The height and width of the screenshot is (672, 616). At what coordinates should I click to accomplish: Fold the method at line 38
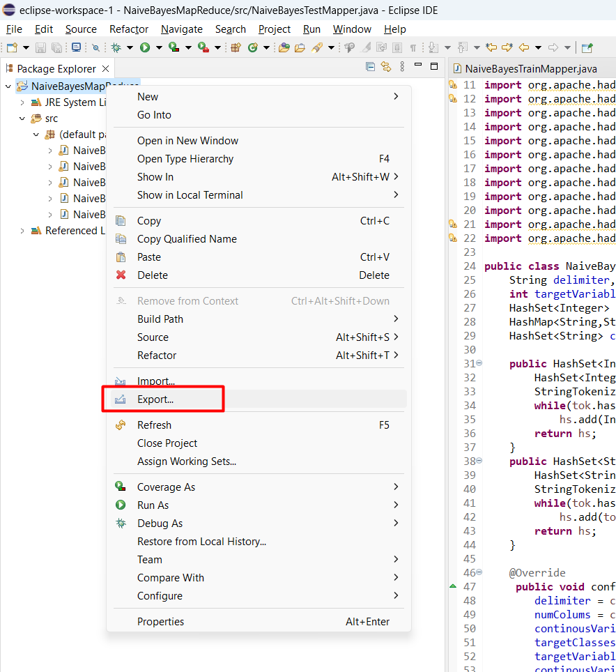pyautogui.click(x=478, y=461)
